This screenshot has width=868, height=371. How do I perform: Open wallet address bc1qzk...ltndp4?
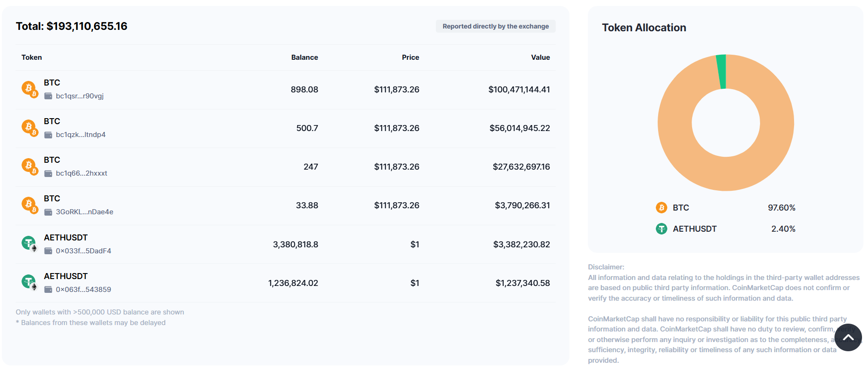pos(80,135)
